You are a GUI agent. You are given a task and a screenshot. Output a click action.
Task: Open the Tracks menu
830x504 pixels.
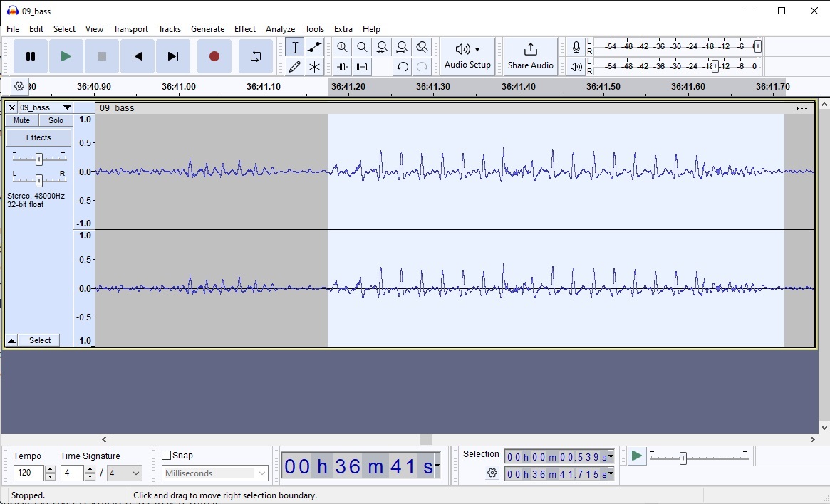170,29
